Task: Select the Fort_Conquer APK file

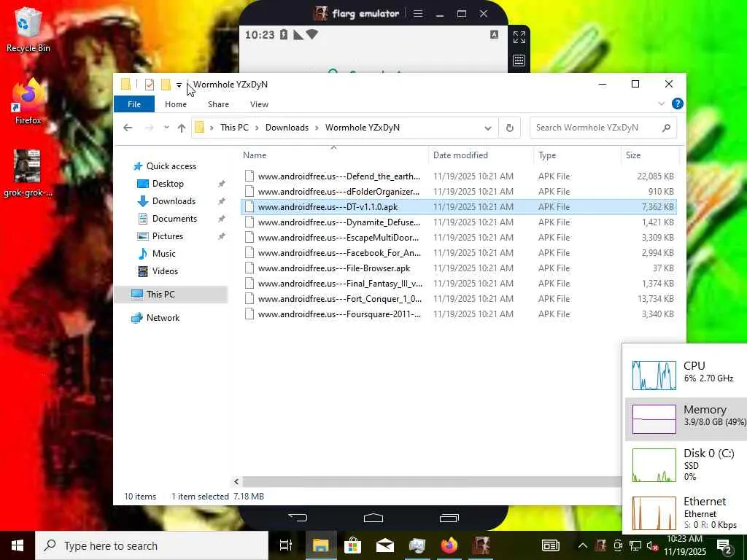Action: (458, 298)
